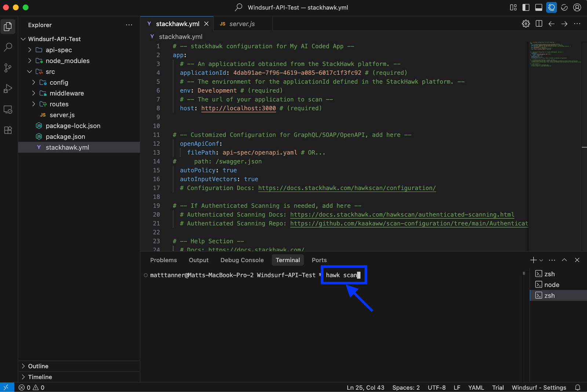Open the Run and Debug view

8,89
